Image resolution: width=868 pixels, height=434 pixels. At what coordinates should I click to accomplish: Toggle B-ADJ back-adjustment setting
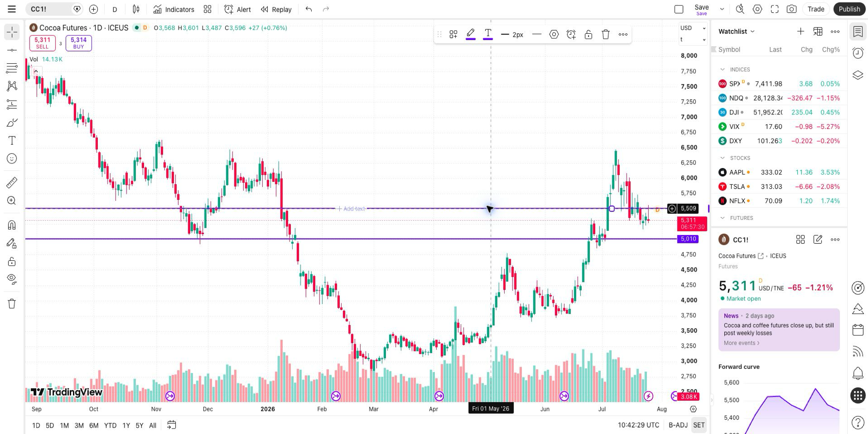click(678, 425)
